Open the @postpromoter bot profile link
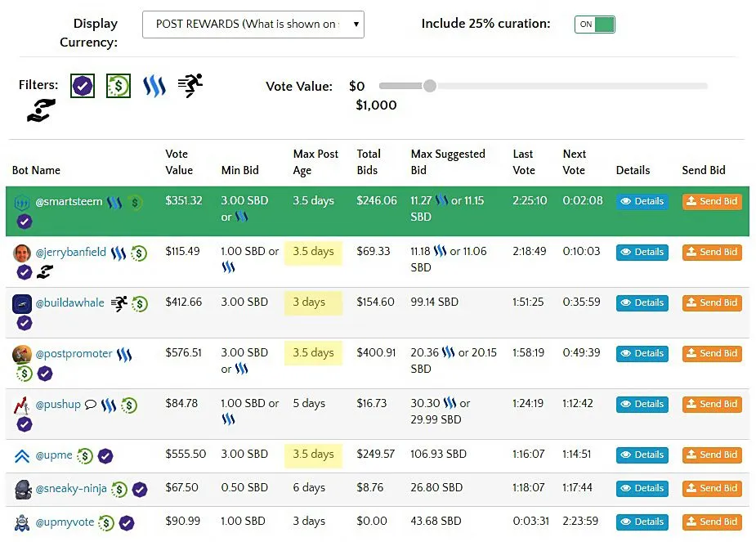This screenshot has width=756, height=542. tap(74, 354)
